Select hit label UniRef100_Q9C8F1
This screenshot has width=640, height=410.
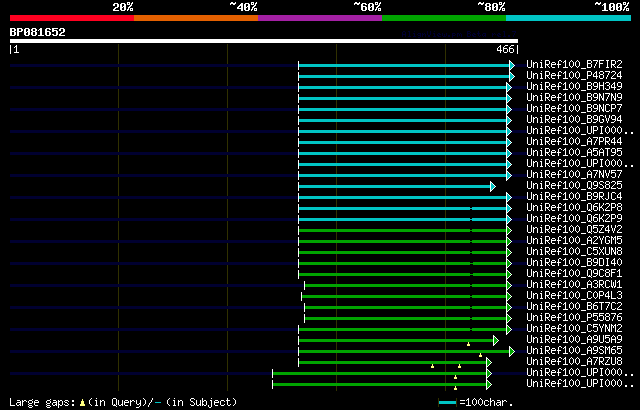pyautogui.click(x=574, y=274)
